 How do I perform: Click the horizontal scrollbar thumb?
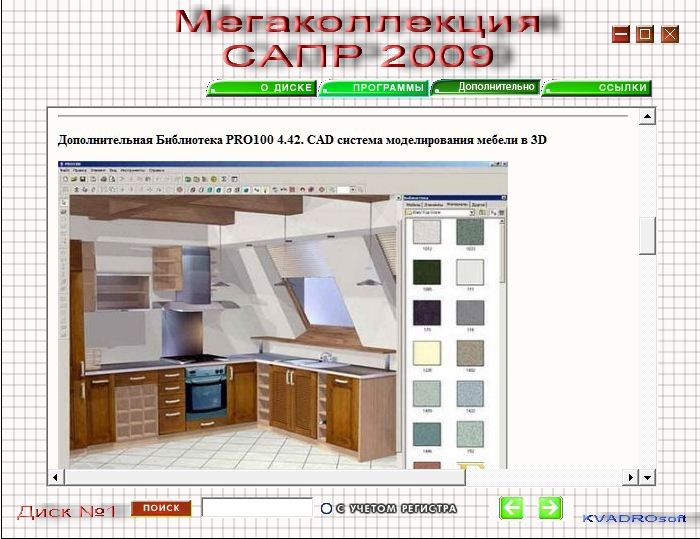(x=265, y=477)
